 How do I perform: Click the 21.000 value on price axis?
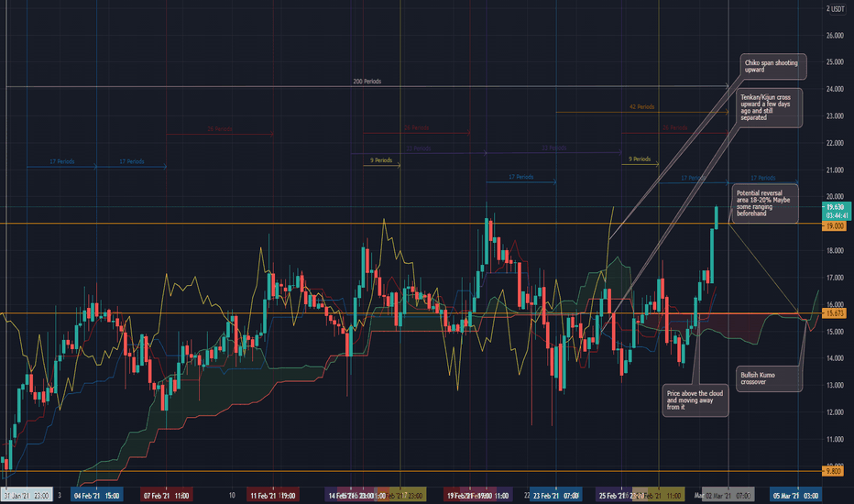(x=835, y=170)
